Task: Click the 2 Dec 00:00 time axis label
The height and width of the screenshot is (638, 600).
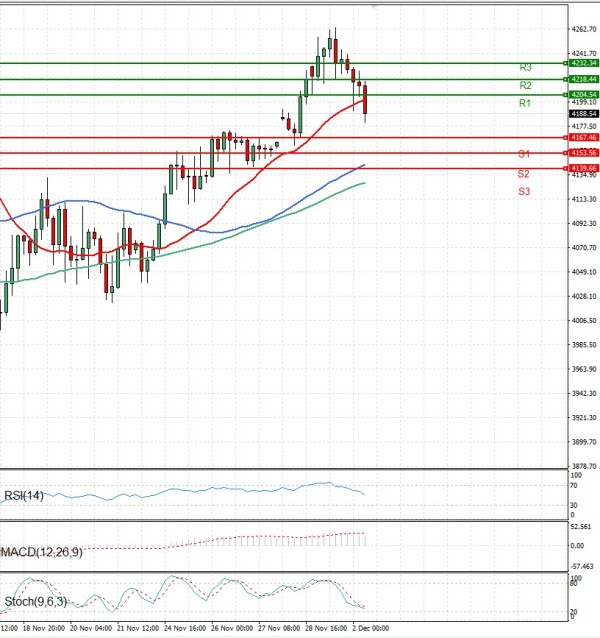Action: click(369, 629)
